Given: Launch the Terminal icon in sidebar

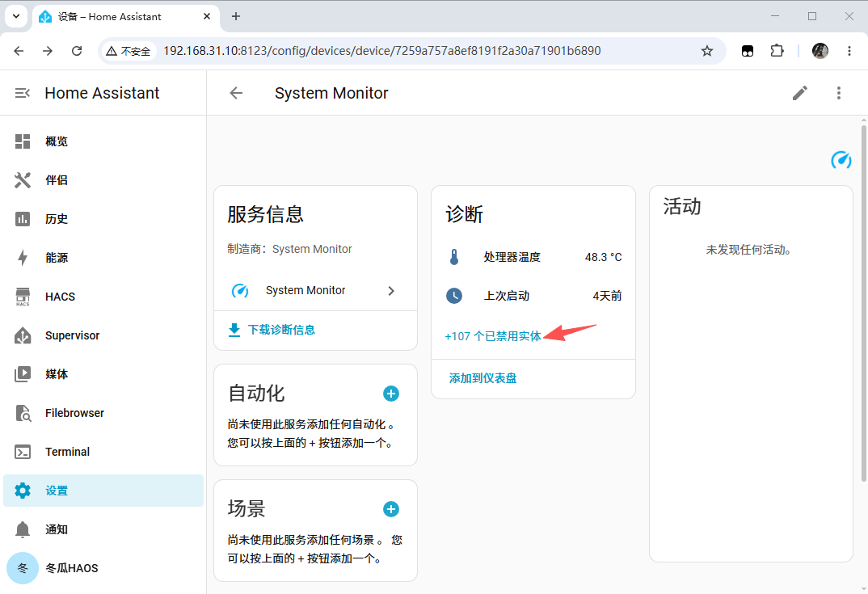Looking at the screenshot, I should point(23,452).
